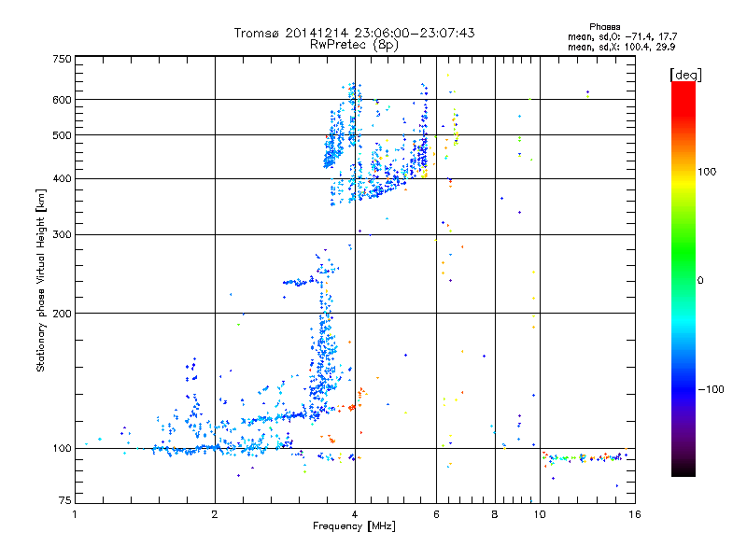
Task: Select the 'mean, sd,X: 100.4, 29.9' text
Action: click(621, 47)
